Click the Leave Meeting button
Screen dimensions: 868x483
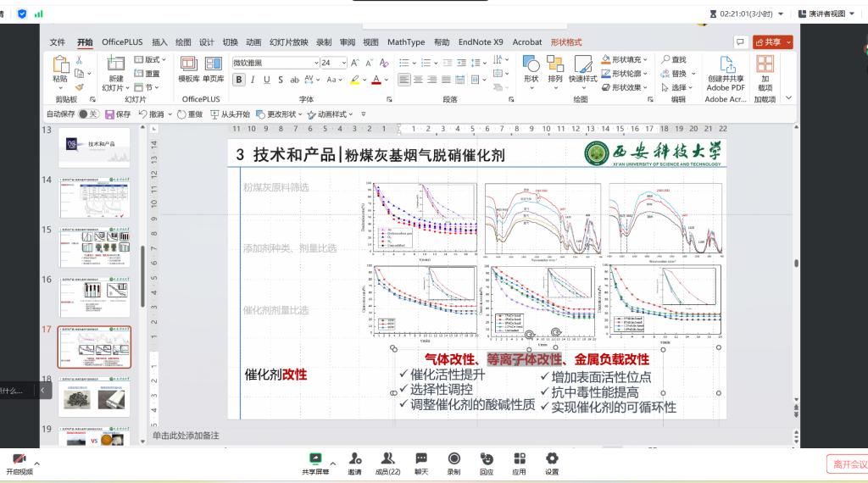point(848,464)
